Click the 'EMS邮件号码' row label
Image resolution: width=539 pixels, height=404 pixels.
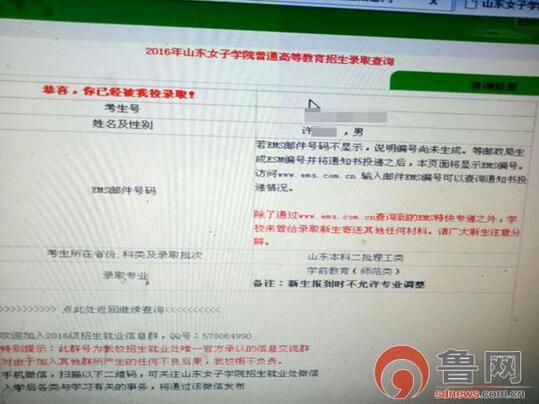click(124, 190)
